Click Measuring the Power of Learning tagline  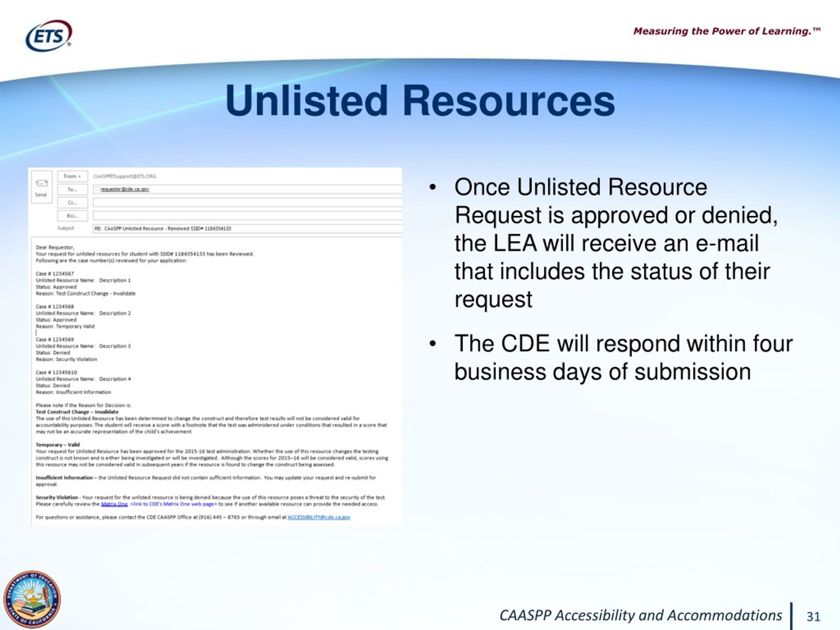coord(727,31)
